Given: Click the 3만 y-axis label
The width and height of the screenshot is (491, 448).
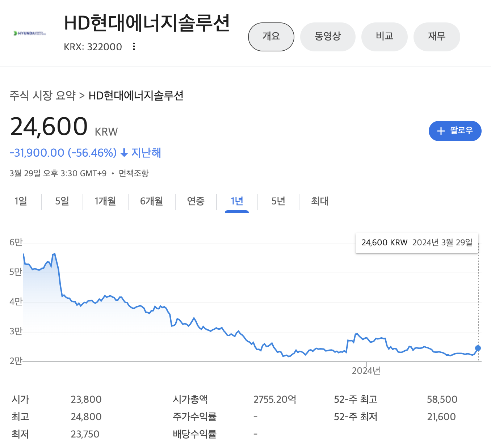Looking at the screenshot, I should (x=16, y=331).
